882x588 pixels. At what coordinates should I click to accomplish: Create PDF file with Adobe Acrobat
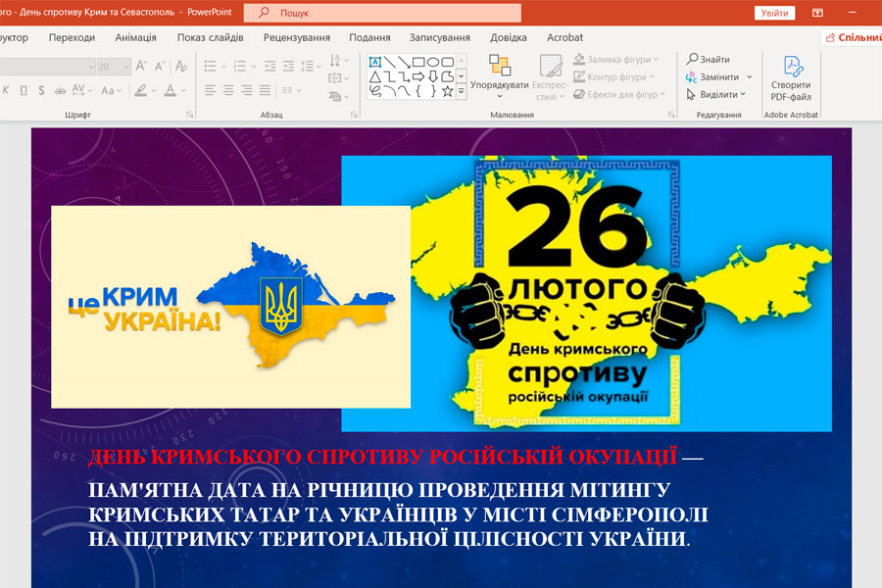[x=791, y=78]
